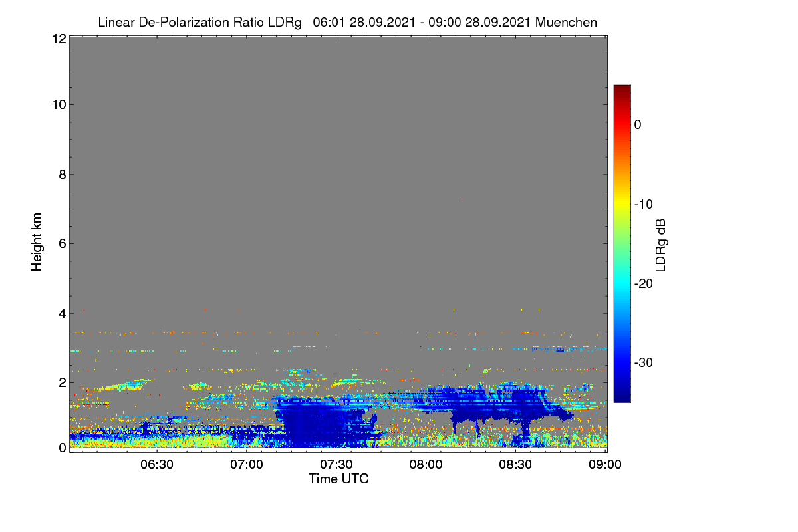Click the 09:00 tick label on time axis
Screen dimensions: 798x532
tap(605, 465)
